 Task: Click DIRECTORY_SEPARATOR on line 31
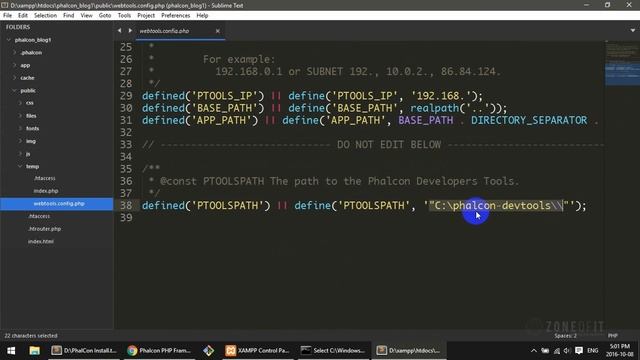point(529,120)
